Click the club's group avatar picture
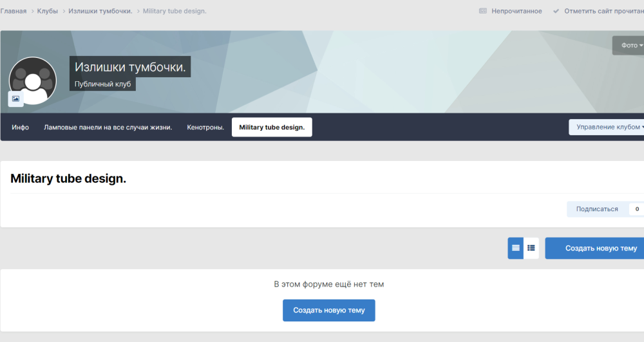Image resolution: width=644 pixels, height=342 pixels. tap(33, 79)
